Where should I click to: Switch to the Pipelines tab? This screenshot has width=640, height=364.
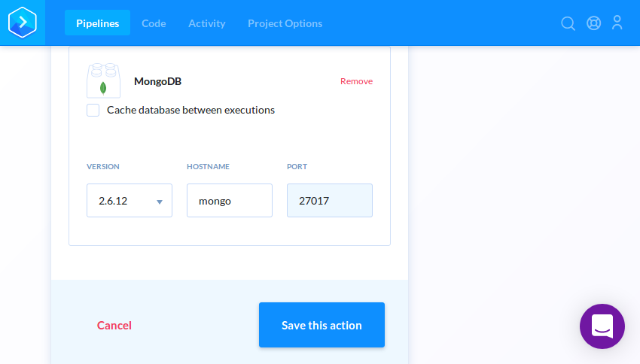98,23
